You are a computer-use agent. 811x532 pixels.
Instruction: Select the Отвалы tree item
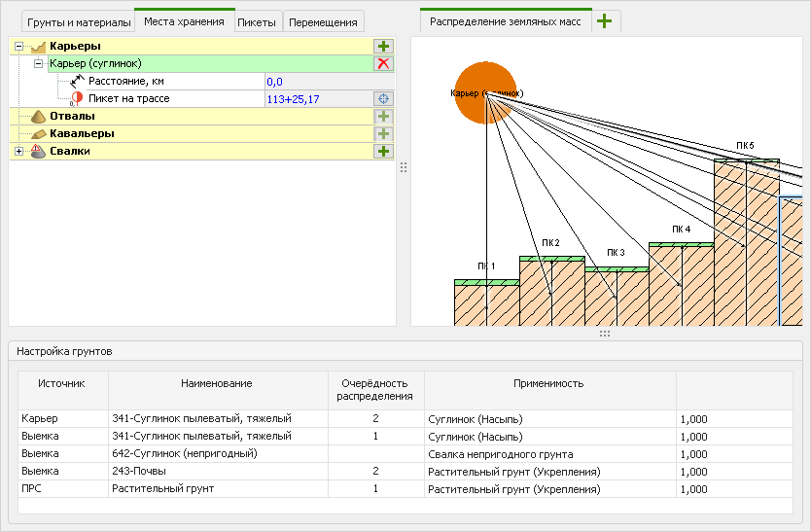(x=72, y=116)
